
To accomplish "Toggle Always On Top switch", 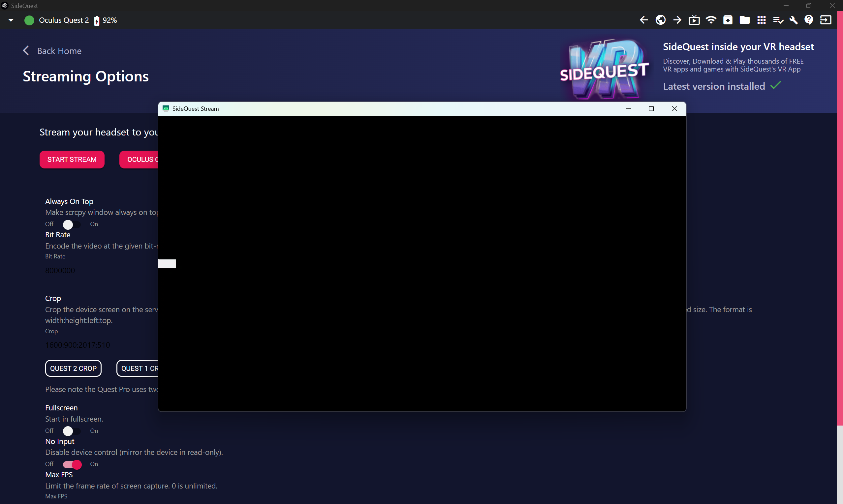I will point(71,224).
